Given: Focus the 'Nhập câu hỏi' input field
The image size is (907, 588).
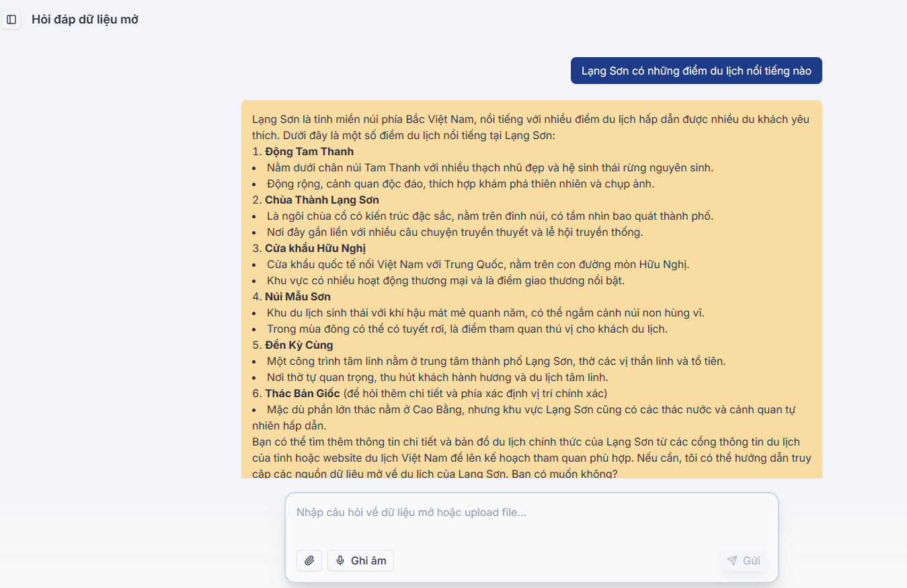Looking at the screenshot, I should (531, 513).
